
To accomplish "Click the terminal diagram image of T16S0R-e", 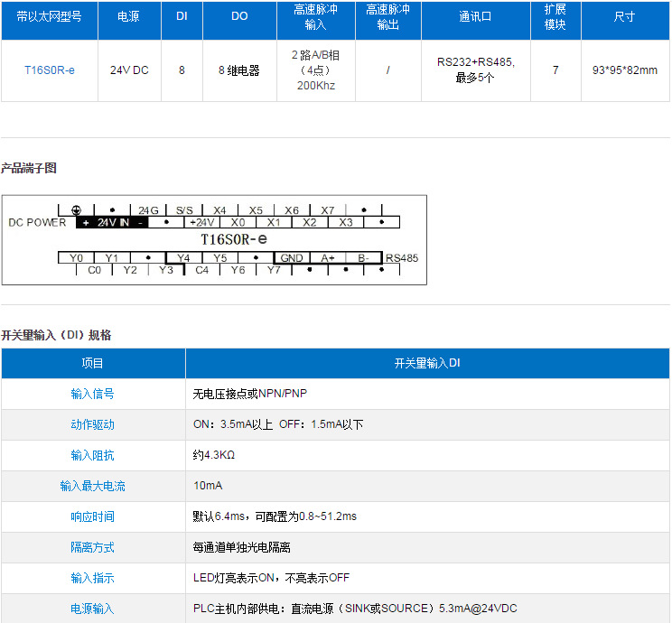I will pyautogui.click(x=214, y=240).
